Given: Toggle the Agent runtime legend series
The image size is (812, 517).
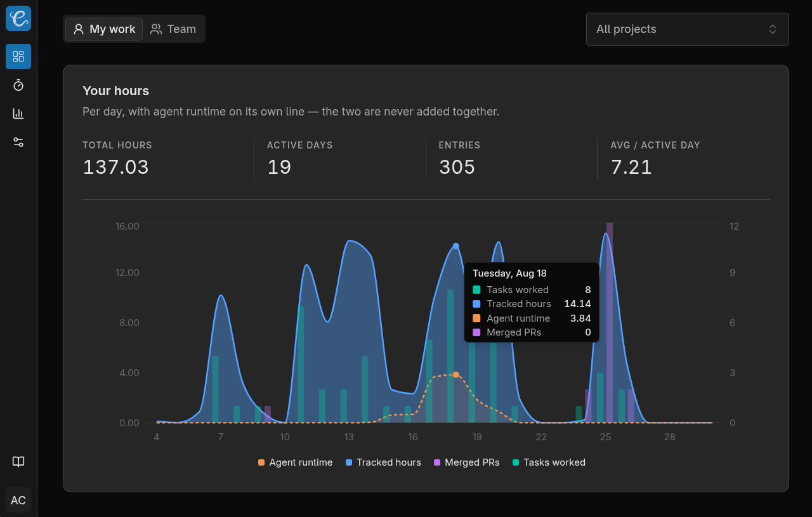Looking at the screenshot, I should pos(295,462).
